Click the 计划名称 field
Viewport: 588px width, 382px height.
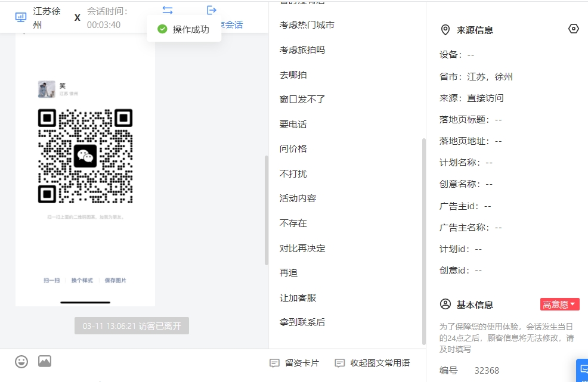tap(466, 163)
